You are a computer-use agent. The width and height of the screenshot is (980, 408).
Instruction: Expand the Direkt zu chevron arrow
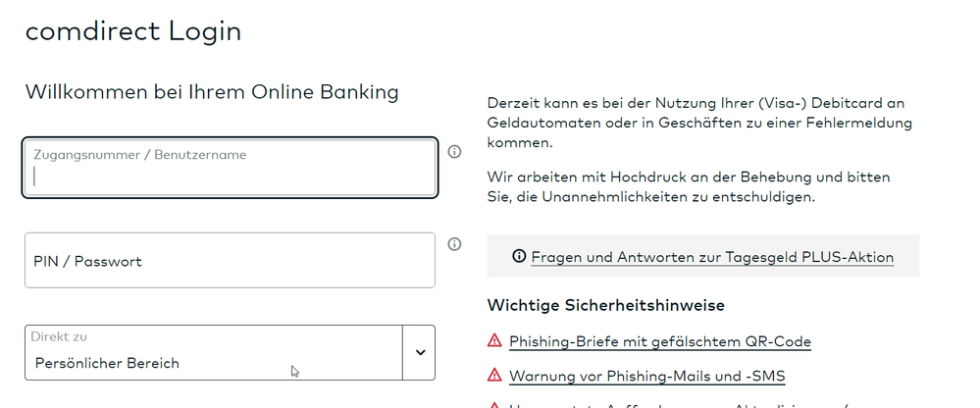click(420, 352)
